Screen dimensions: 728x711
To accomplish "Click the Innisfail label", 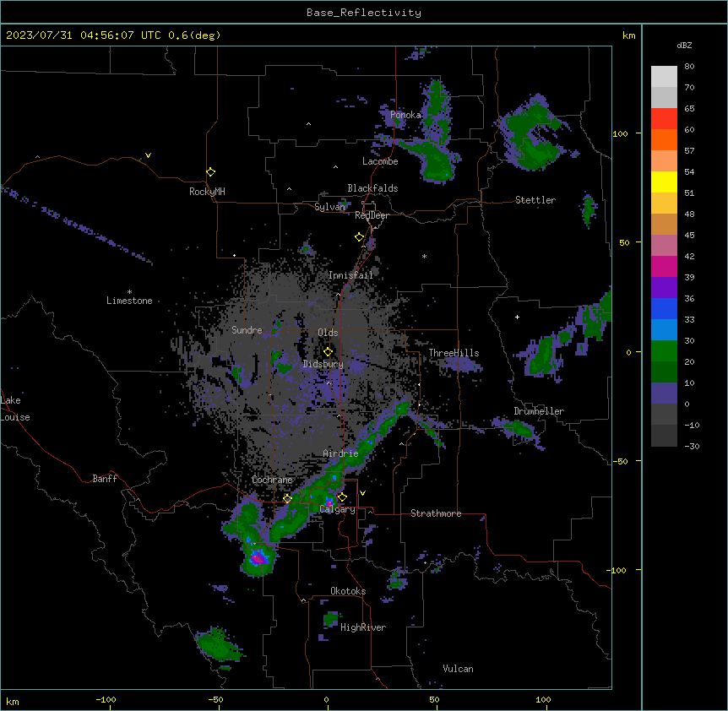I will pos(350,275).
